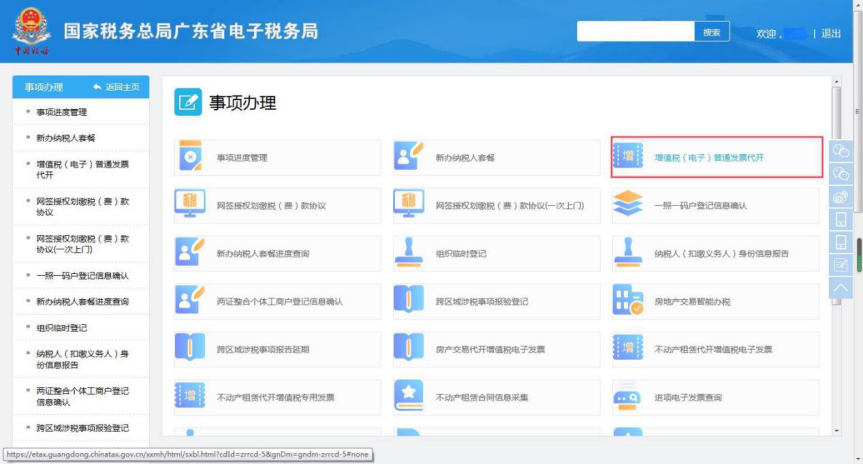Open 两证整合个体工商户登记信息确认 tile icon

190,301
